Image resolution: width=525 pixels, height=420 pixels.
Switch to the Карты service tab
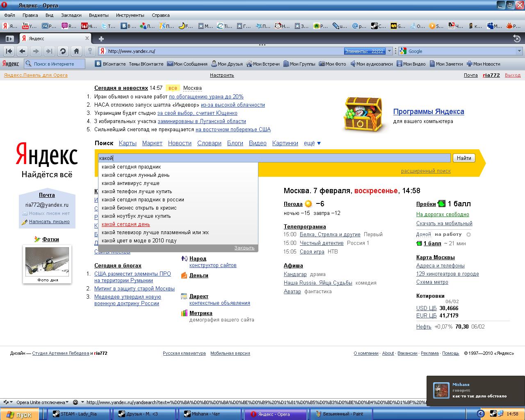point(128,143)
